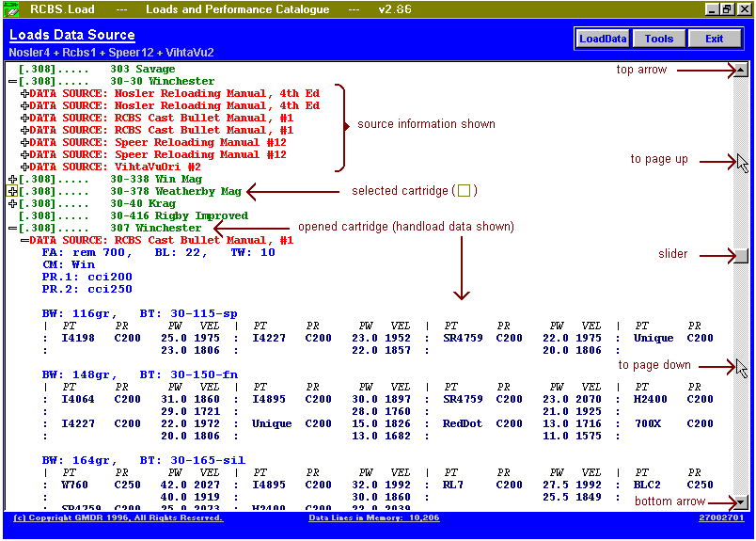Click the 'FA: rem 700' firearm line
756x541 pixels.
[x=87, y=252]
